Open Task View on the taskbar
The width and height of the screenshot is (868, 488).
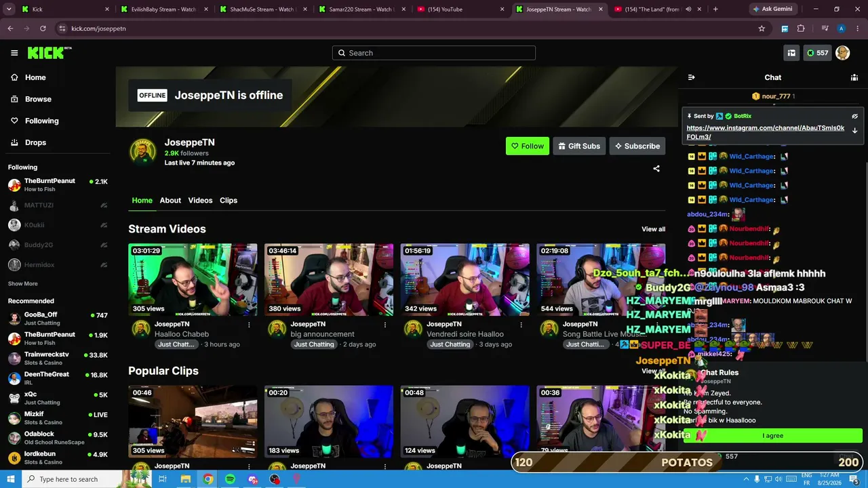tap(163, 479)
